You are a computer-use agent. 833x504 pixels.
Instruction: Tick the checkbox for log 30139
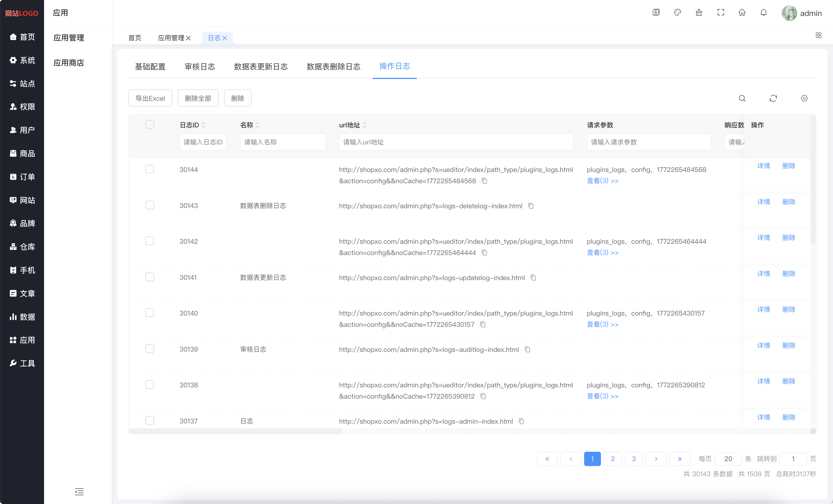150,349
